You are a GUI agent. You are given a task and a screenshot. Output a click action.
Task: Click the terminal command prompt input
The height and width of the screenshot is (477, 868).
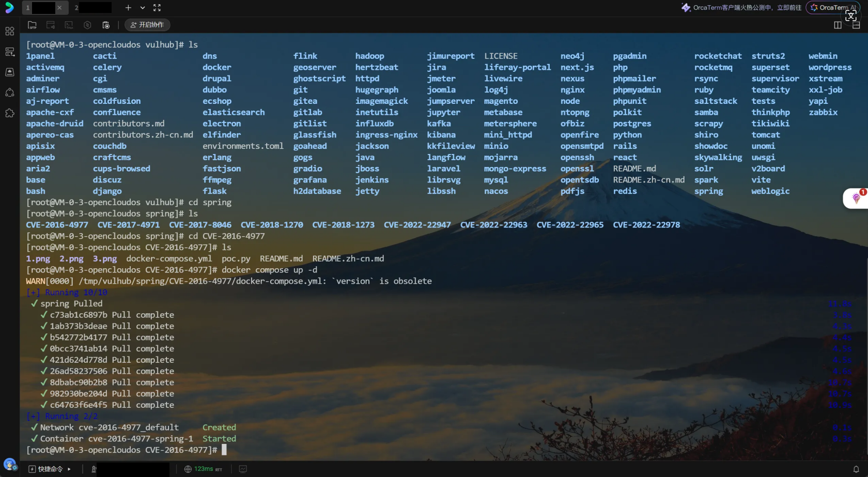(x=224, y=450)
